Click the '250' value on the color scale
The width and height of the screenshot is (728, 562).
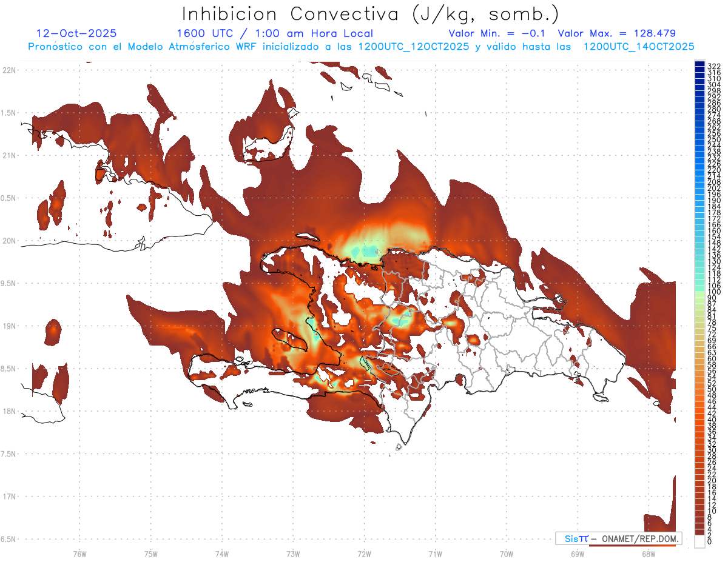714,140
